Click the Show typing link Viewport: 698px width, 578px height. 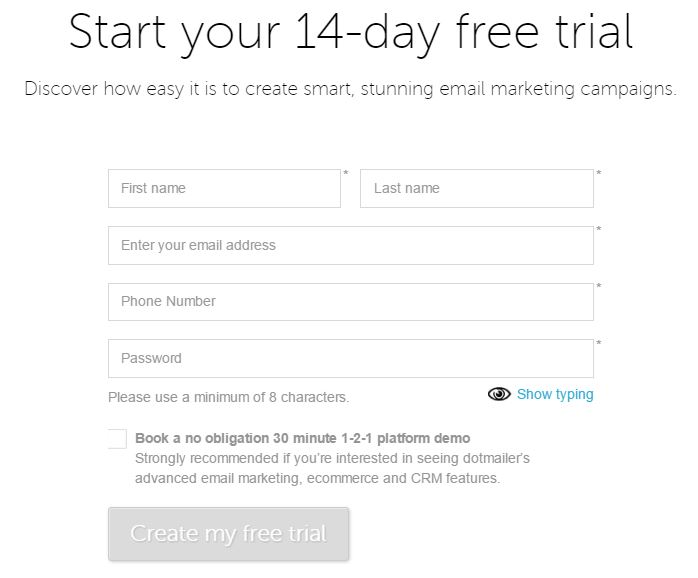coord(555,395)
